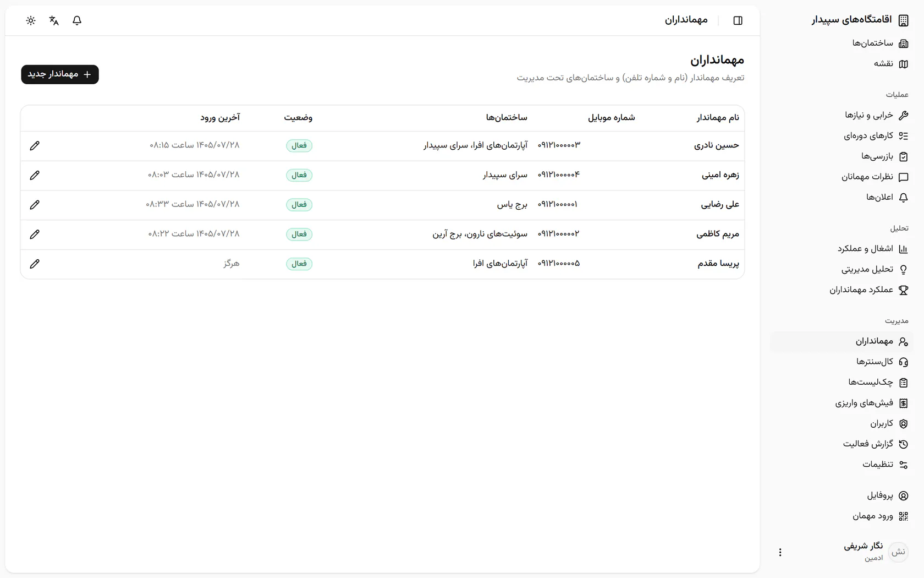Toggle the light/dark theme sun icon
This screenshot has width=924, height=578.
tap(31, 20)
